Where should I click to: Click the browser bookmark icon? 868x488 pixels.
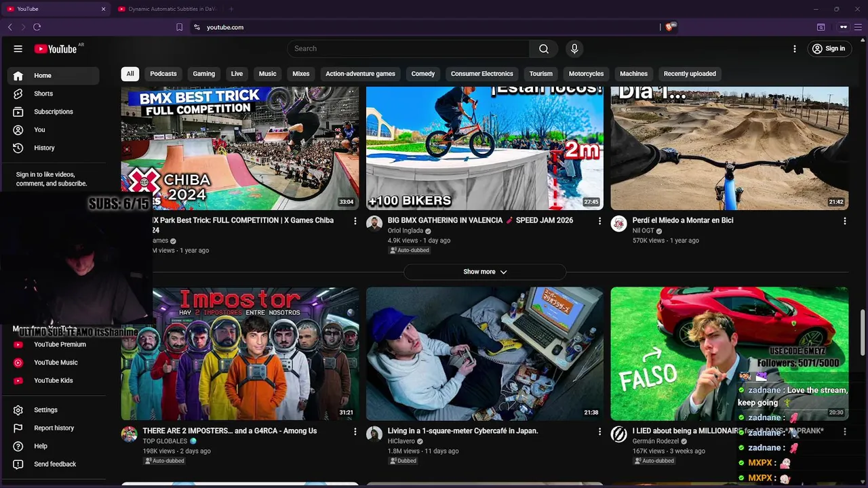(179, 27)
